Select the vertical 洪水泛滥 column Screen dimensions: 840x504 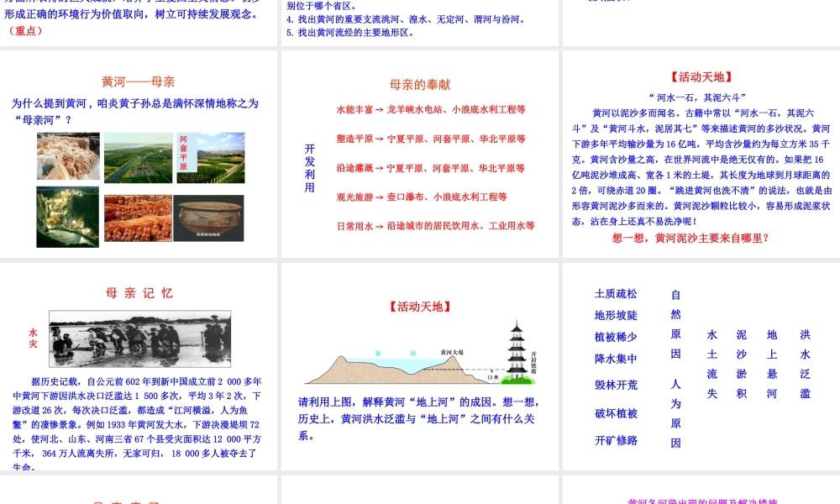[x=806, y=365]
